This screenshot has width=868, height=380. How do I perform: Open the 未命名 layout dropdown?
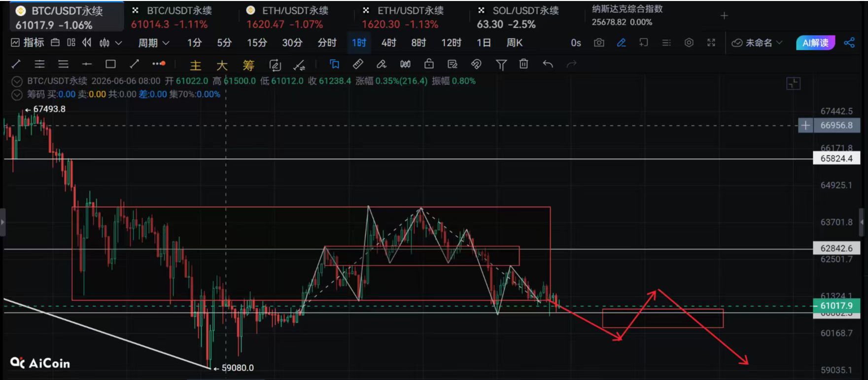coord(758,43)
